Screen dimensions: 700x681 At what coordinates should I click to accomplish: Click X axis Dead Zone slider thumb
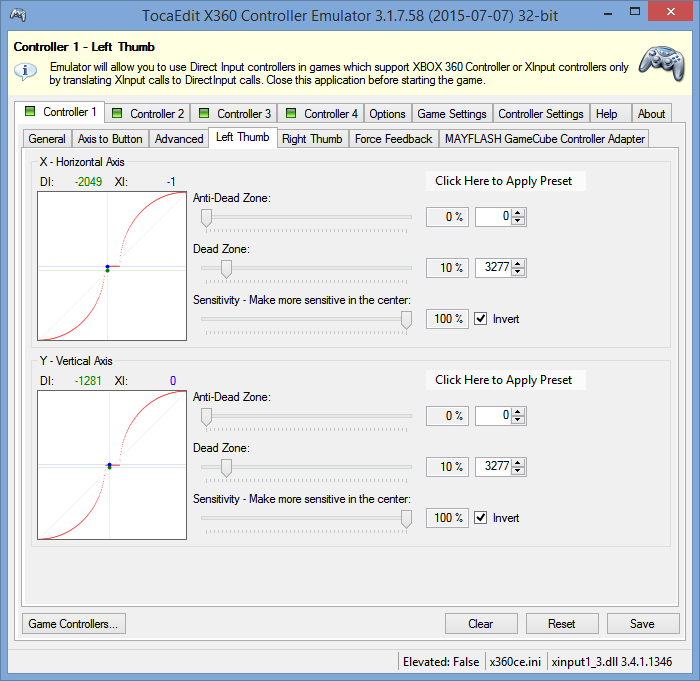click(226, 269)
